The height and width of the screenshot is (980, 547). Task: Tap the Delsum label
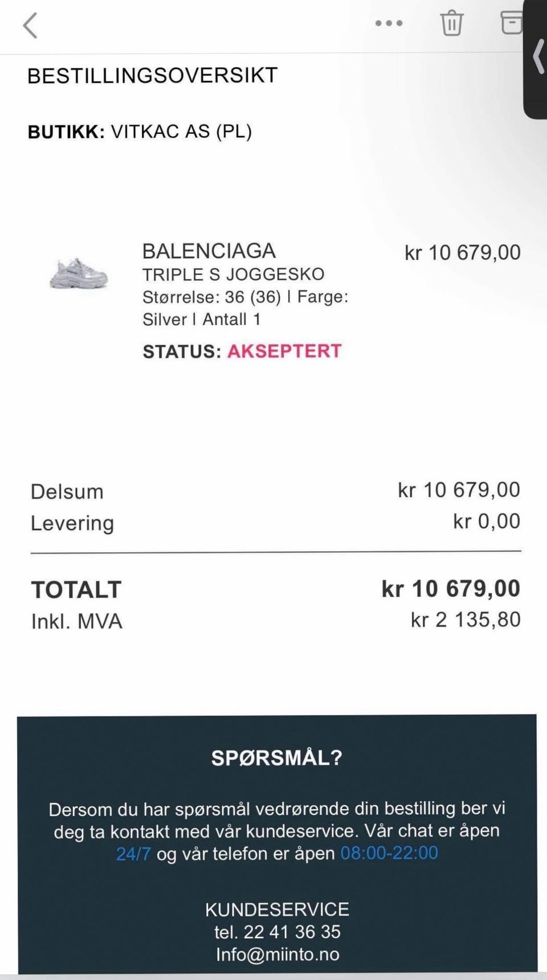tap(67, 492)
